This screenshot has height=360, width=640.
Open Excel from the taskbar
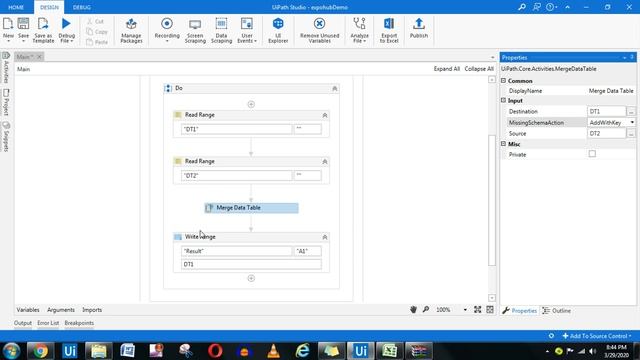click(x=389, y=351)
